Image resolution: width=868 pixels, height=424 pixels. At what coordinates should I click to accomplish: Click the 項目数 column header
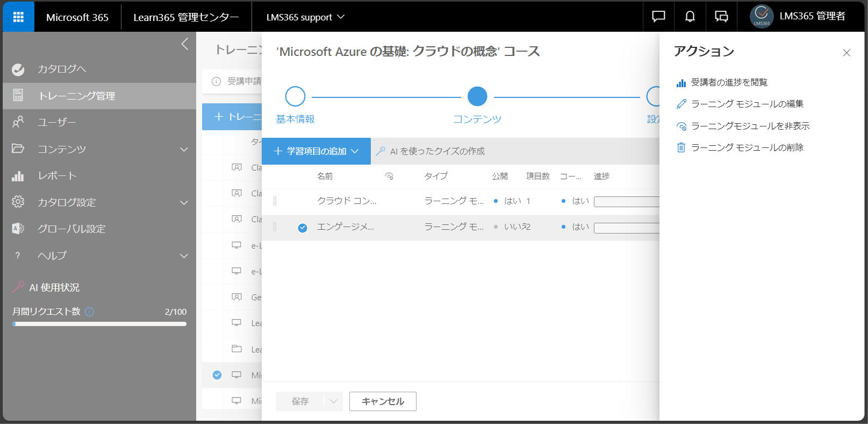point(538,176)
